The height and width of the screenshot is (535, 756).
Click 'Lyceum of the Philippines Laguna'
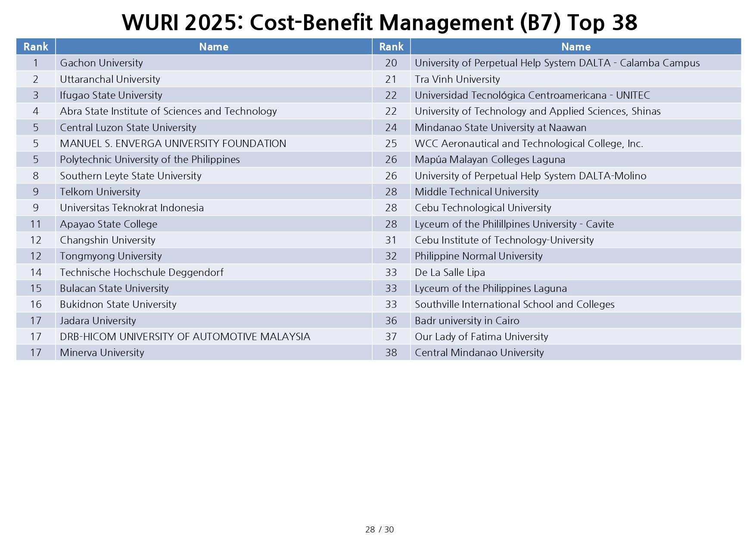pos(491,288)
